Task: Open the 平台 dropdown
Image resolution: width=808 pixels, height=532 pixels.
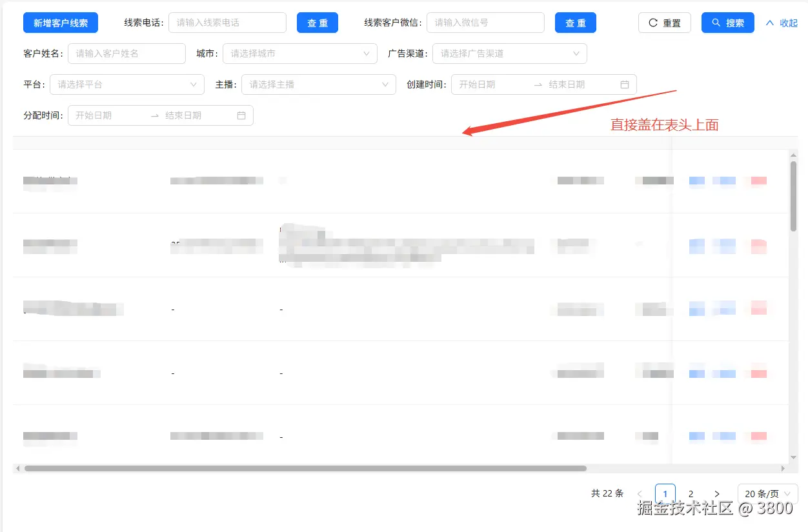Action: pos(127,84)
